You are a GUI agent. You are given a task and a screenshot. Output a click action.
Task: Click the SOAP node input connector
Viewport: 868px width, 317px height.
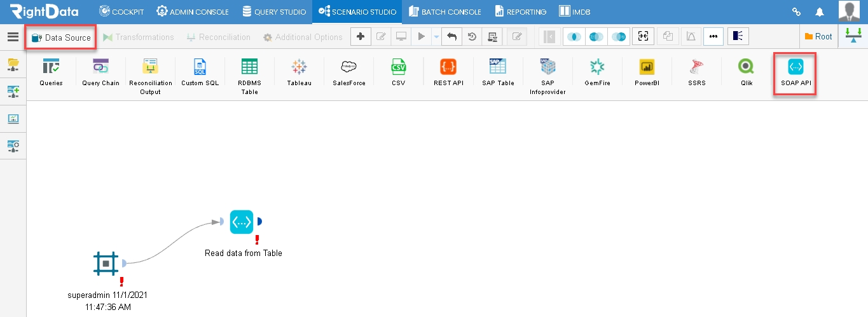(223, 222)
